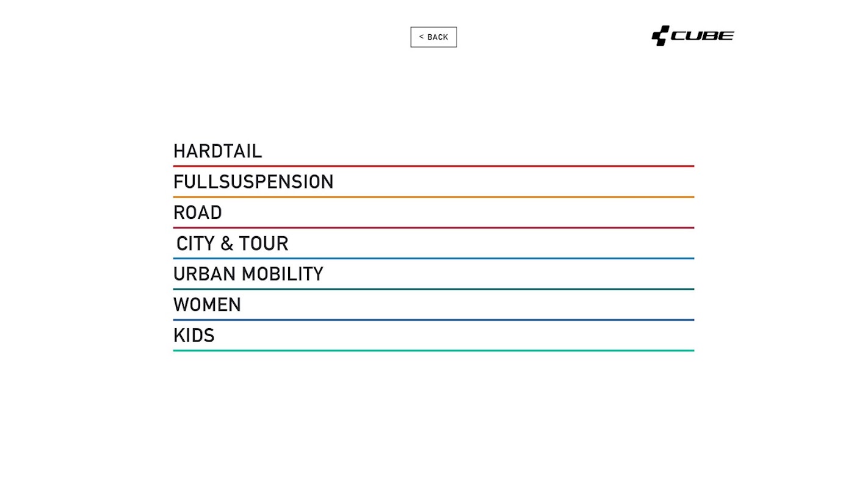This screenshot has width=868, height=488.
Task: Click the CUBE wordmark text
Action: click(703, 36)
